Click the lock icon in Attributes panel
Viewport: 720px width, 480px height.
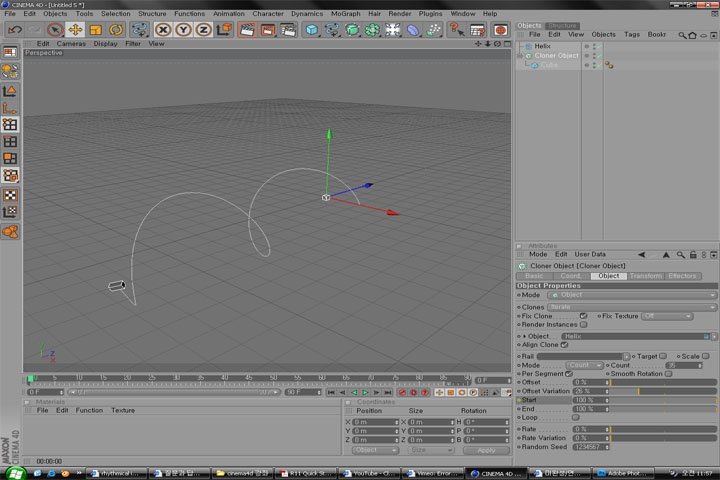[x=693, y=255]
